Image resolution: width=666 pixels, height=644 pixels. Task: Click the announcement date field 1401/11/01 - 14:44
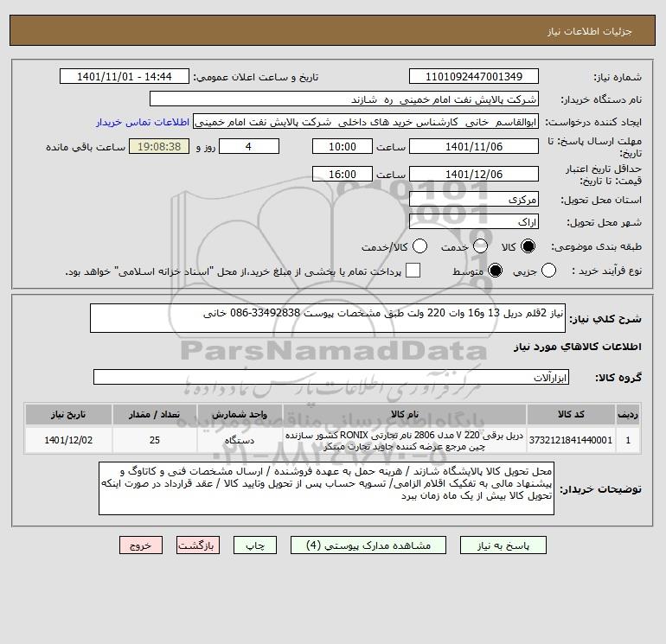click(x=125, y=76)
